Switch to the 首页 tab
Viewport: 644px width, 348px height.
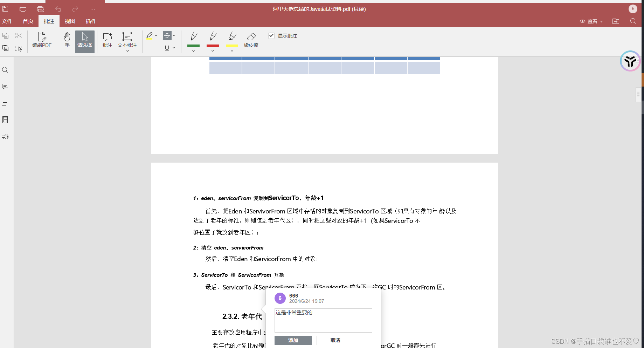28,21
